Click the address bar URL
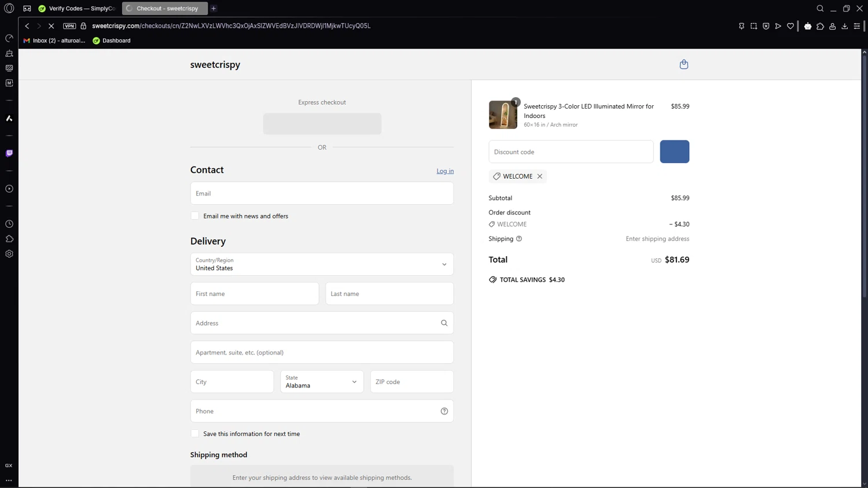The image size is (868, 488). click(231, 26)
